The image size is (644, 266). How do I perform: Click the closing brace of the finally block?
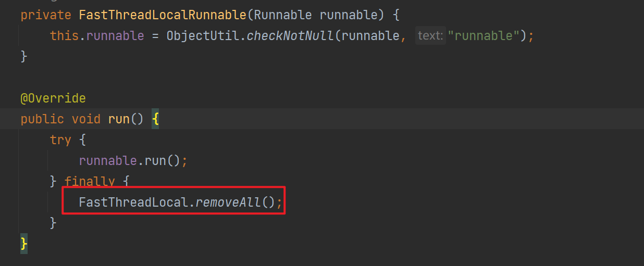[53, 223]
